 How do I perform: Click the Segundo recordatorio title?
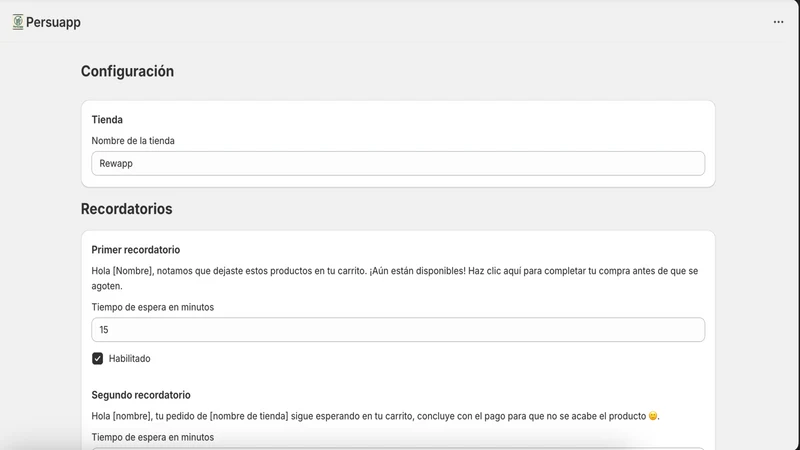[x=141, y=395]
